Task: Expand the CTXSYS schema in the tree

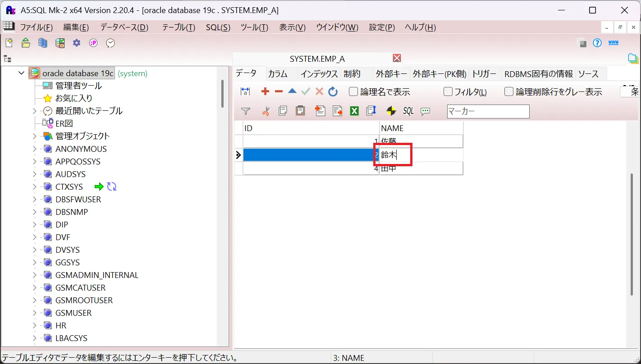Action: click(34, 187)
